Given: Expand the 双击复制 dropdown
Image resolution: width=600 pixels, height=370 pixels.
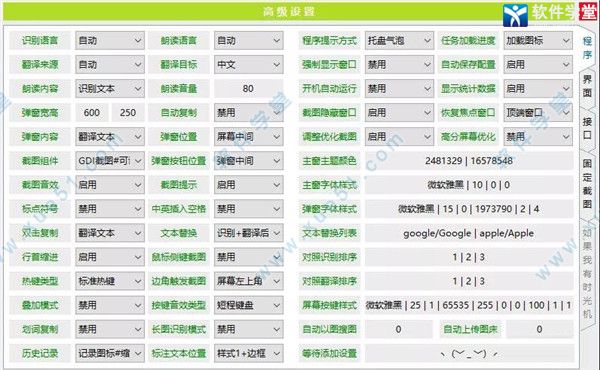Looking at the screenshot, I should coord(110,233).
